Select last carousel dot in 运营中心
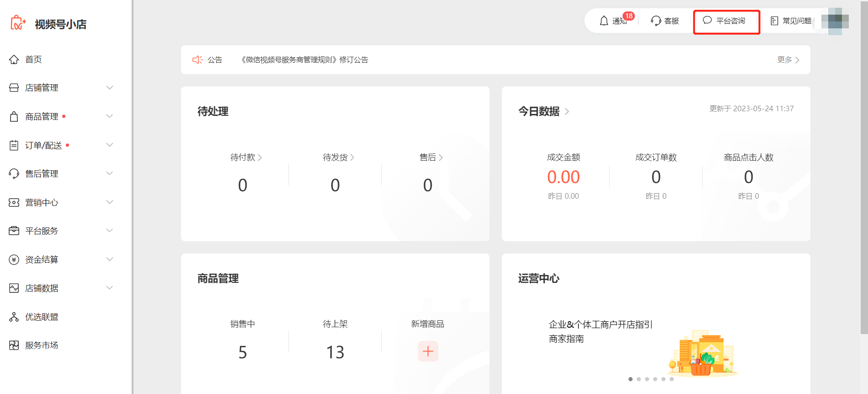The height and width of the screenshot is (394, 868). [x=671, y=379]
